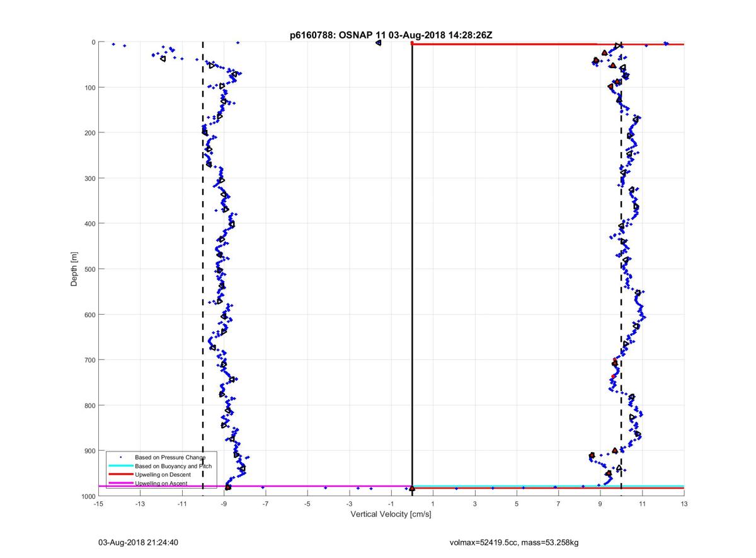Screen dimensions: 756x558
Task: Click the x-axis tick label -11
Action: [x=181, y=504]
